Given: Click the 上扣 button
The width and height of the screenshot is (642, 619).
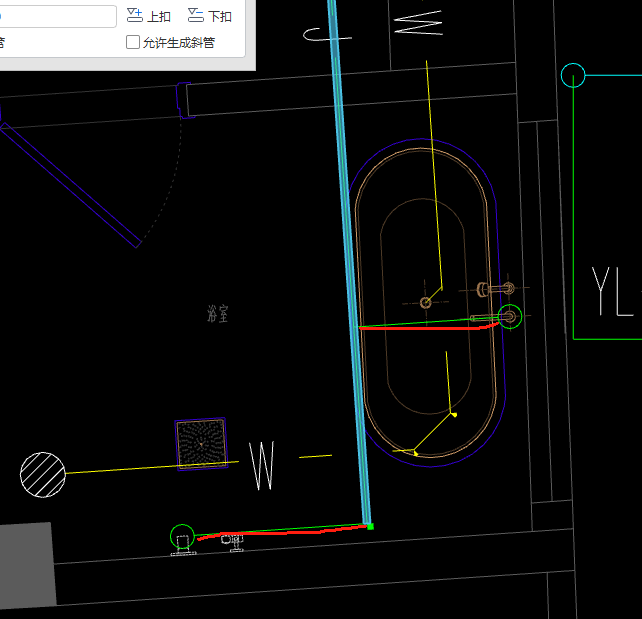Looking at the screenshot, I should (x=149, y=16).
